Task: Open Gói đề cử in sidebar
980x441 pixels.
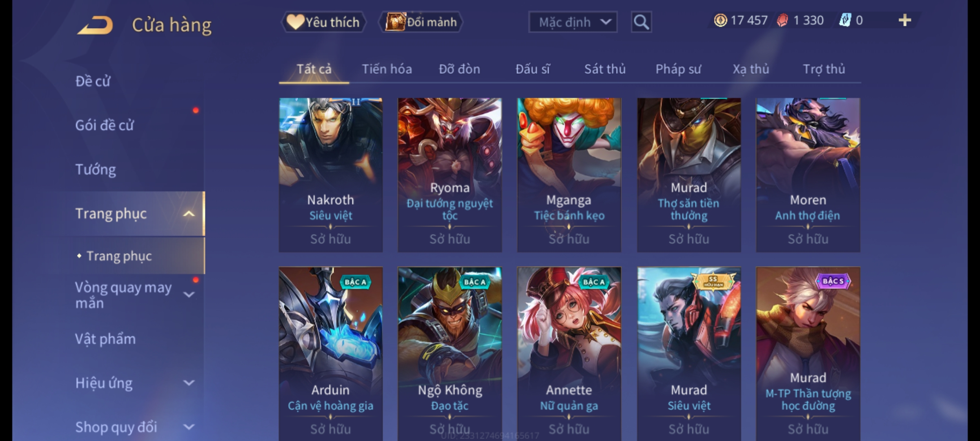Action: pyautogui.click(x=105, y=125)
